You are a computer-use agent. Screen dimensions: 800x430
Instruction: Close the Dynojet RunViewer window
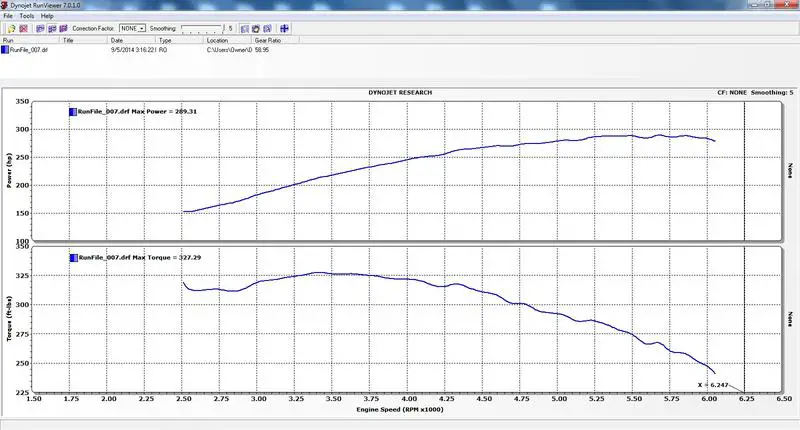coord(786,4)
